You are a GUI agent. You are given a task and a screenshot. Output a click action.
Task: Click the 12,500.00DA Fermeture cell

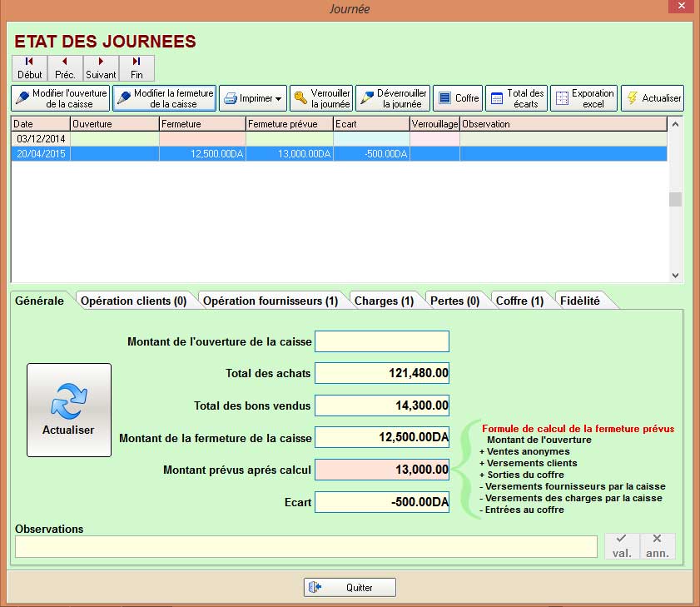coord(203,154)
